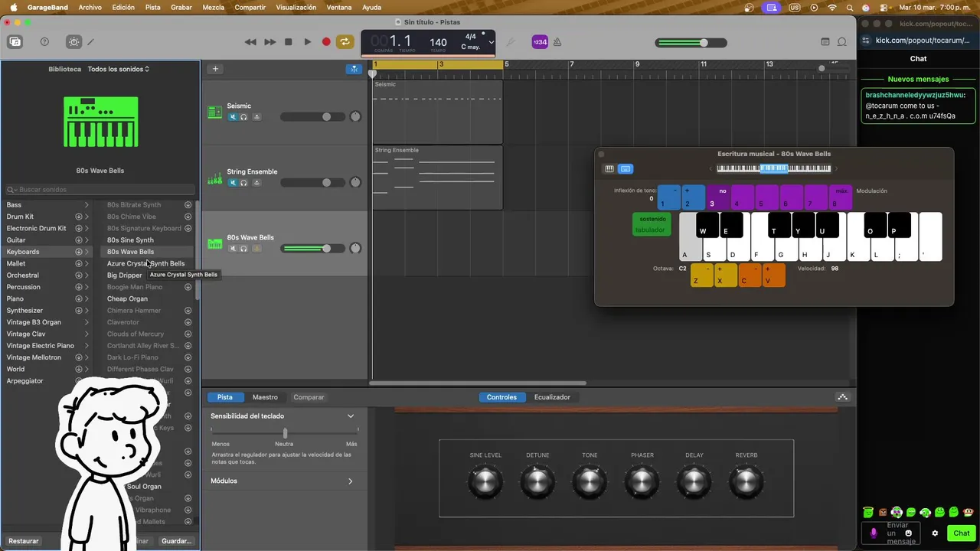Expand the Orchestral library category

(87, 275)
